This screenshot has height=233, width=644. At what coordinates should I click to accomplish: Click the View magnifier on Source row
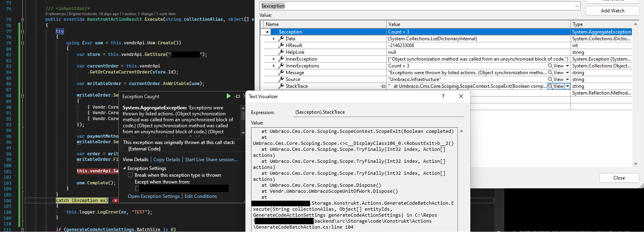click(x=550, y=79)
